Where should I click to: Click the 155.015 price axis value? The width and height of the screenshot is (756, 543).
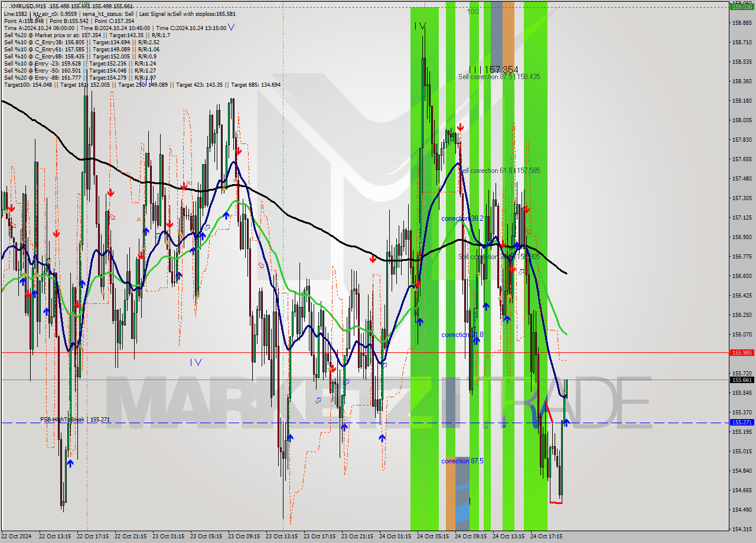tap(742, 452)
